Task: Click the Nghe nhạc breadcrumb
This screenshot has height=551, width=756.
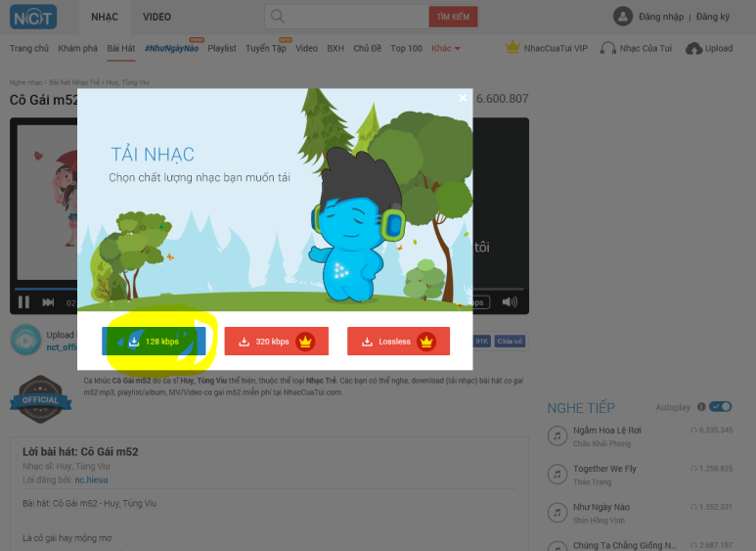Action: coord(26,82)
